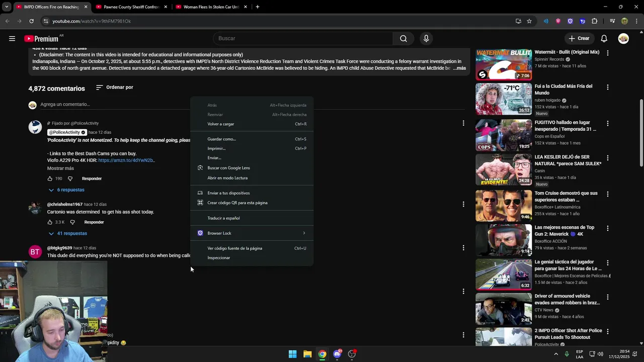Open the pink shield extension icon
Viewport: 644px width, 362px height.
tap(558, 21)
